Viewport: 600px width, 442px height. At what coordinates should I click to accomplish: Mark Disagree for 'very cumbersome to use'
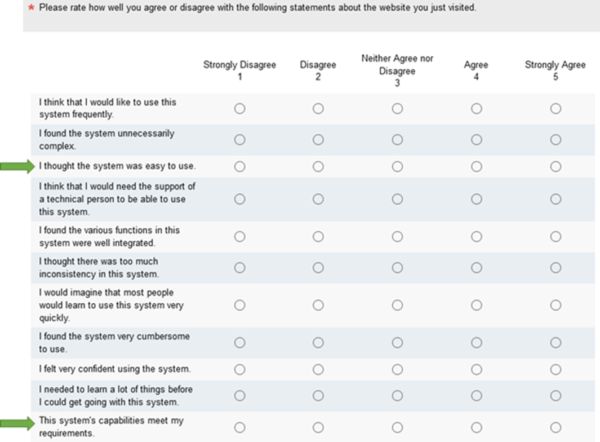318,341
